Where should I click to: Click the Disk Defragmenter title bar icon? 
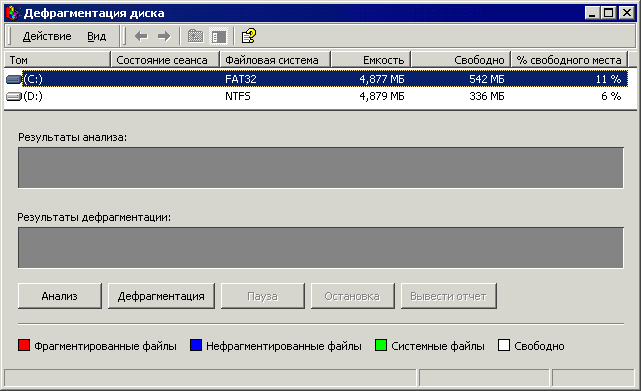coord(12,13)
